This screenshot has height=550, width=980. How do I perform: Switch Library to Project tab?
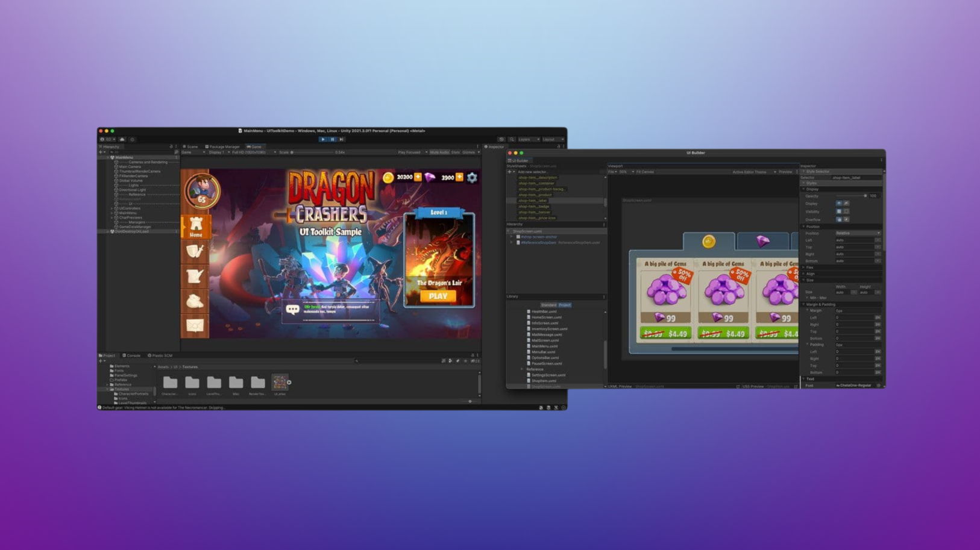[x=565, y=305]
